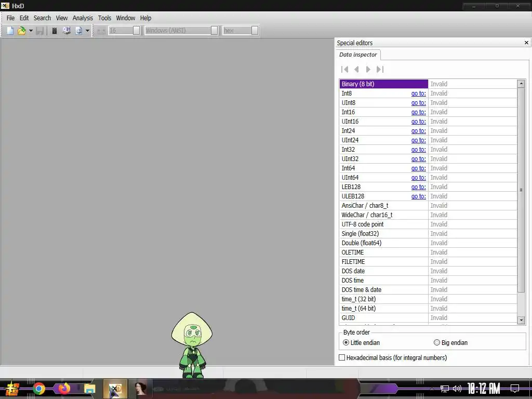
Task: Open the Search menu
Action: pos(42,18)
